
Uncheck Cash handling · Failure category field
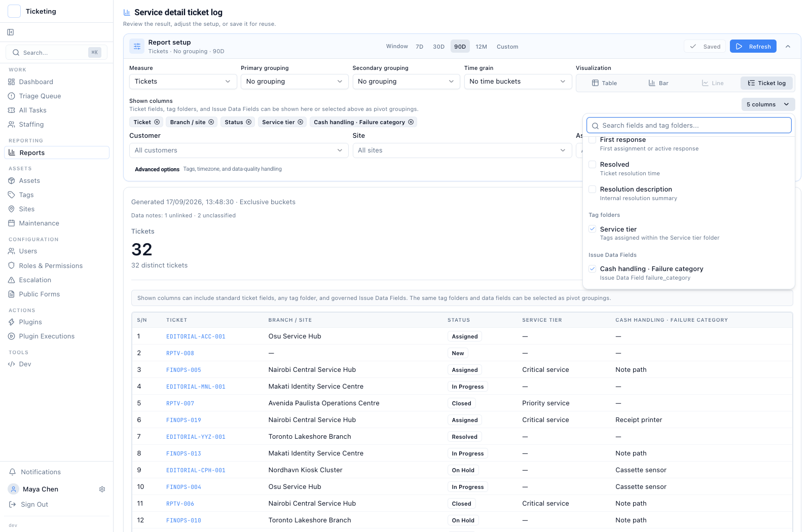coord(592,269)
